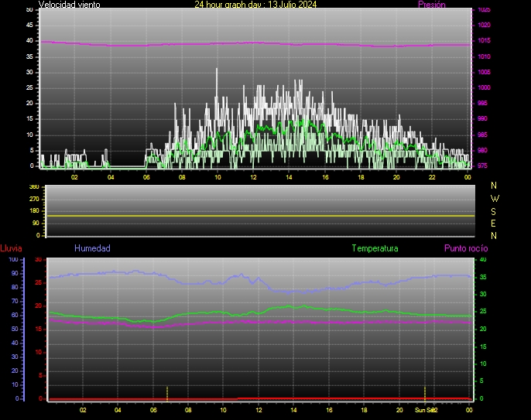Click the "980" pressure axis value
The height and width of the screenshot is (420, 531).
(x=482, y=150)
